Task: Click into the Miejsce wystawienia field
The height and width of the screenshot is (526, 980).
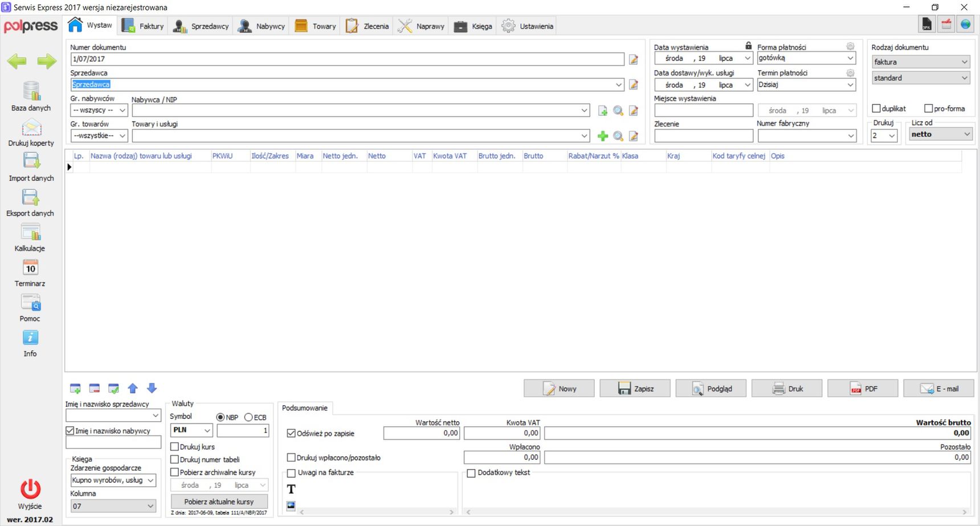Action: (703, 111)
